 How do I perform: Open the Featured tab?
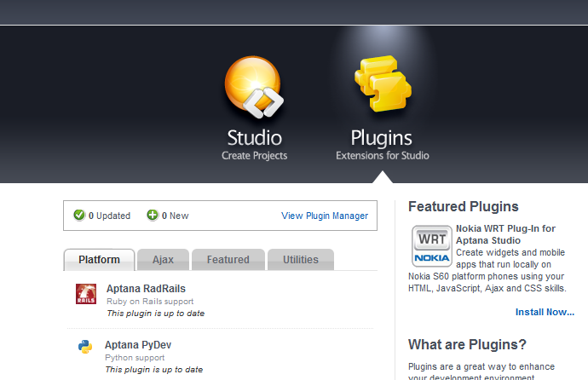tap(228, 259)
